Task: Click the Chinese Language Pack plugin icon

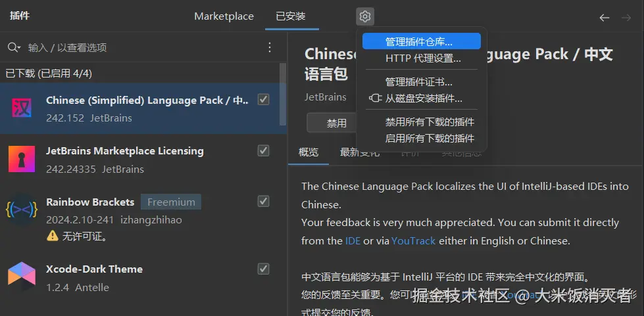Action: (22, 108)
